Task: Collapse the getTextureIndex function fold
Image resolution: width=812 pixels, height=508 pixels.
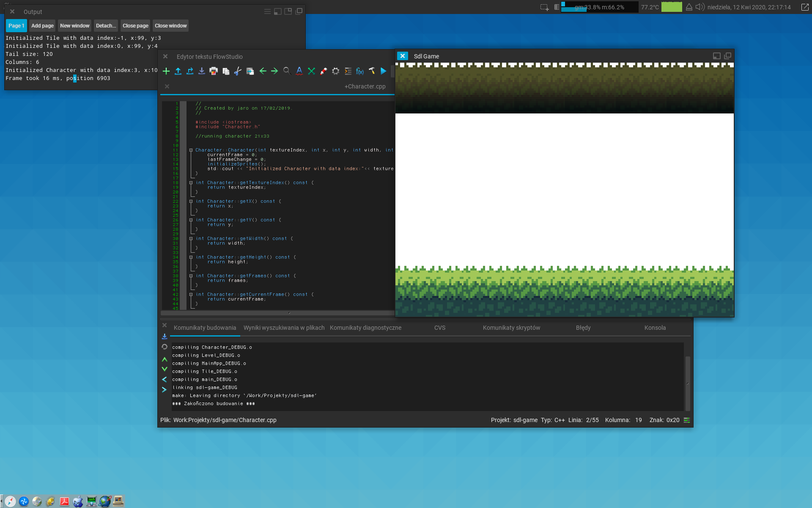Action: (191, 183)
